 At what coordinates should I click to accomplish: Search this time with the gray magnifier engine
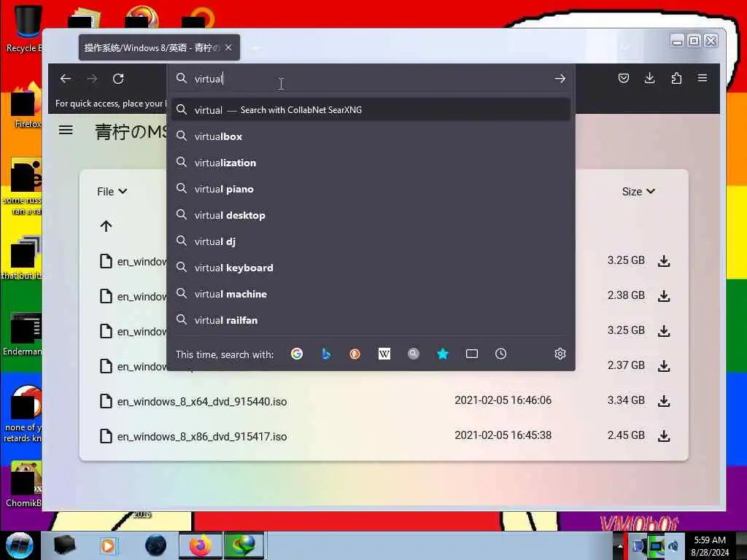click(x=414, y=354)
